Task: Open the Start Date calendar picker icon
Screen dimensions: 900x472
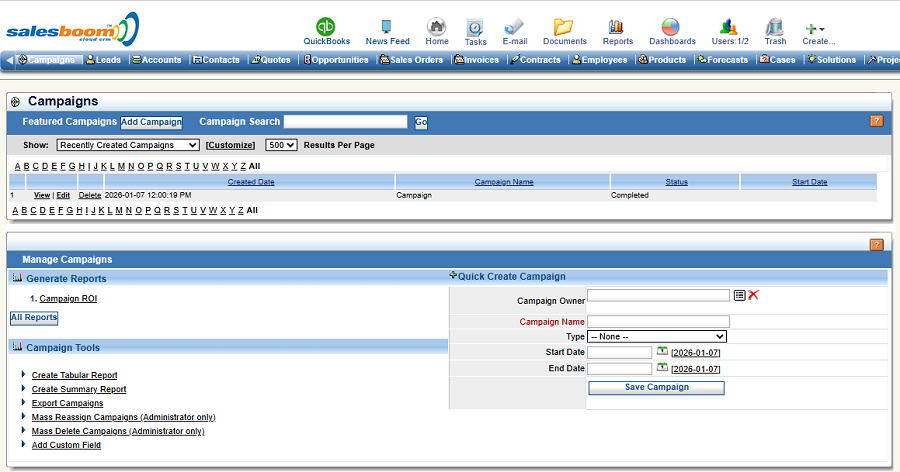Action: [662, 352]
